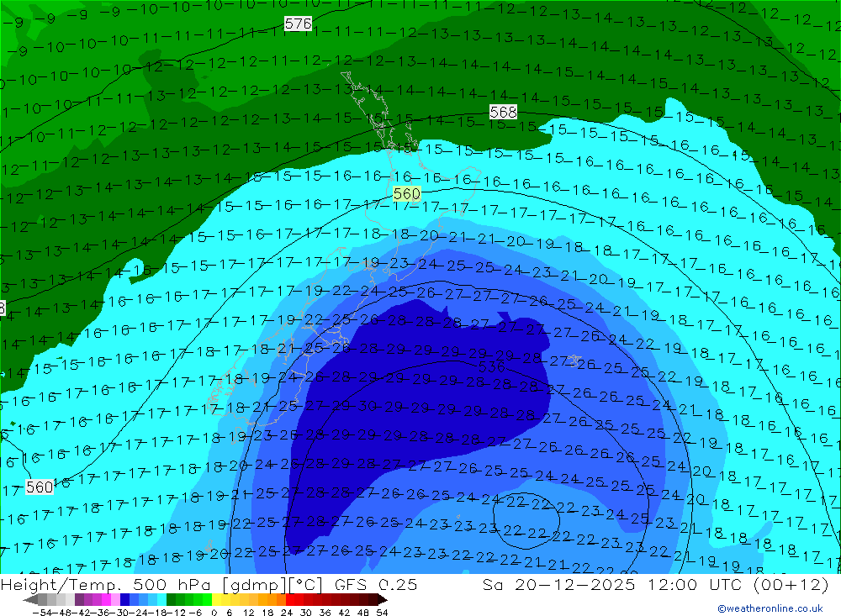841x616 pixels.
Task: Click the dark green swatch after cyan
Action: 171,600
